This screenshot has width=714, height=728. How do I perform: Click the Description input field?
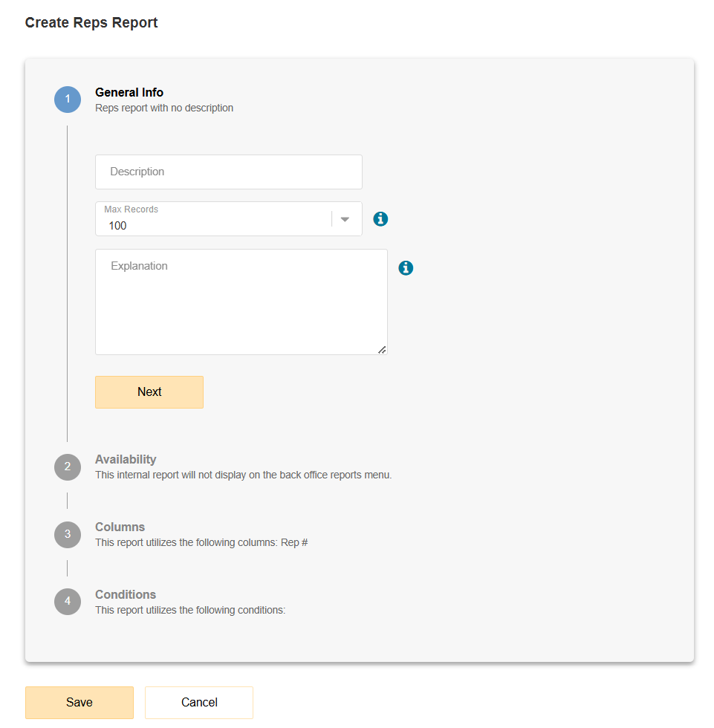pyautogui.click(x=228, y=172)
